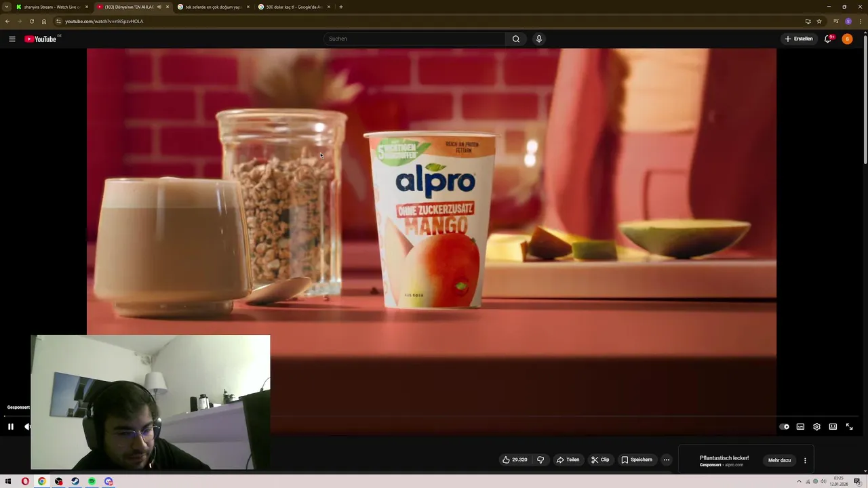Install app via the address bar icon
This screenshot has width=868, height=488.
pyautogui.click(x=808, y=21)
